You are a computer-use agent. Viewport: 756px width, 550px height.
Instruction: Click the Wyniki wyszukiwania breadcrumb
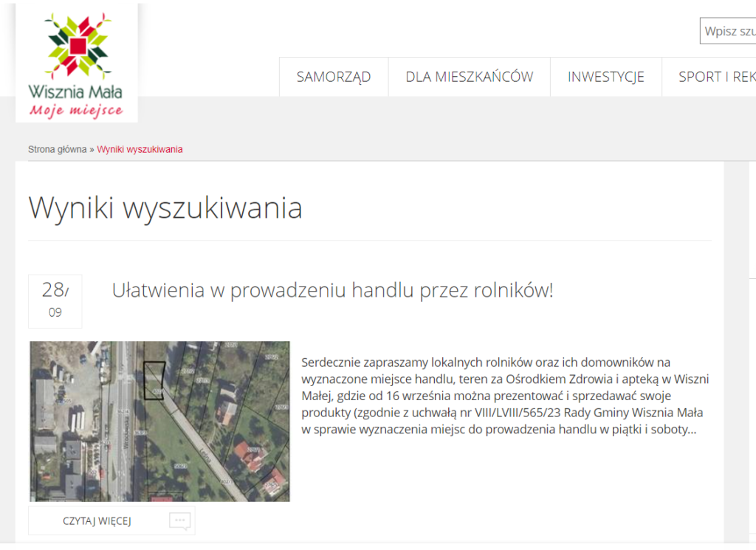pos(140,149)
